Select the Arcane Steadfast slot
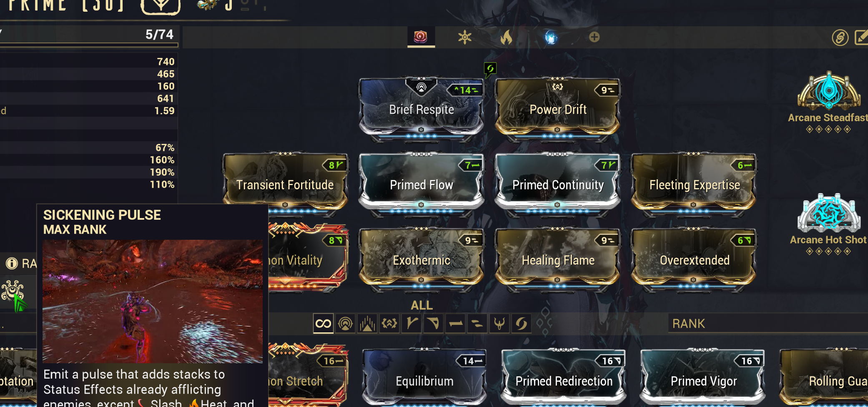 (x=829, y=102)
